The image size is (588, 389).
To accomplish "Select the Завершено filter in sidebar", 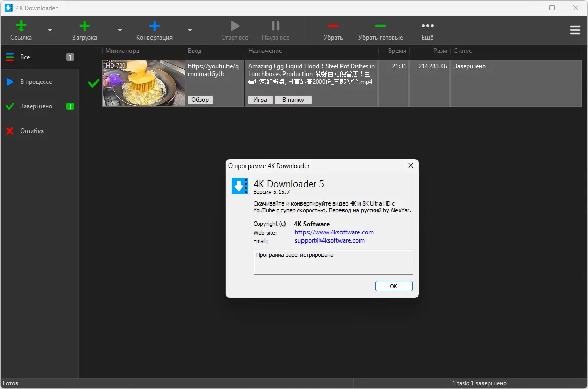I will click(x=40, y=106).
